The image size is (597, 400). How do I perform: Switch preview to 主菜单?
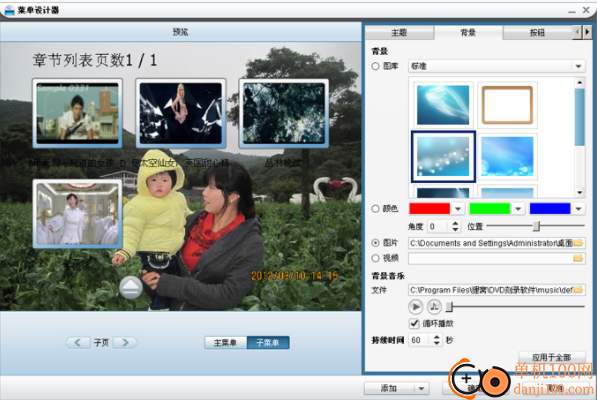[225, 343]
